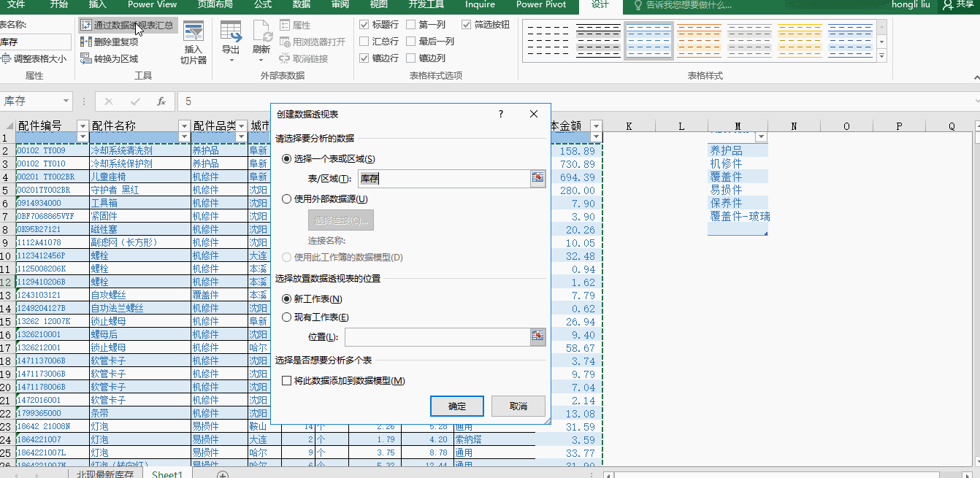
Task: Open filter dropdown on 配件品类 column header
Action: [241, 126]
